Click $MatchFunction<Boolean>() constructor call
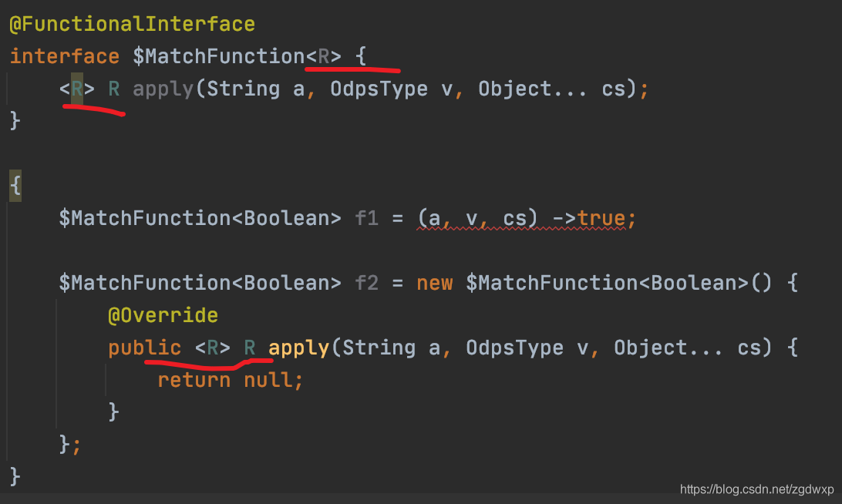This screenshot has width=842, height=504. [x=618, y=283]
